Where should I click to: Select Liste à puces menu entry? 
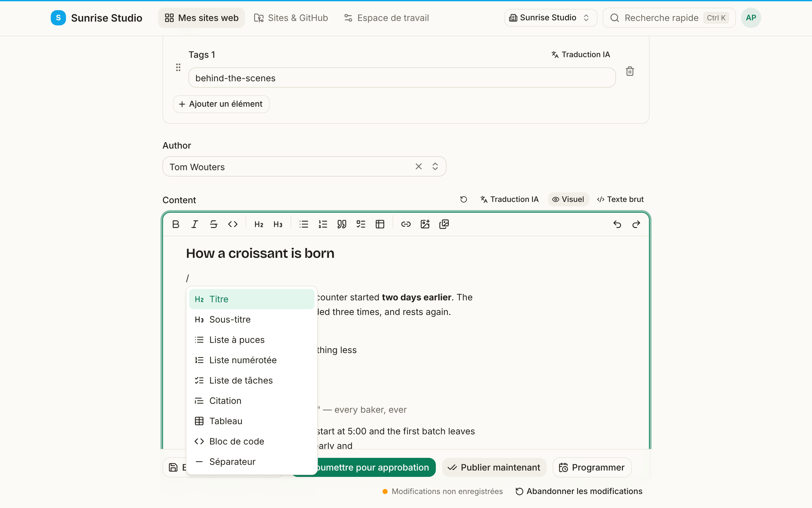pyautogui.click(x=252, y=340)
